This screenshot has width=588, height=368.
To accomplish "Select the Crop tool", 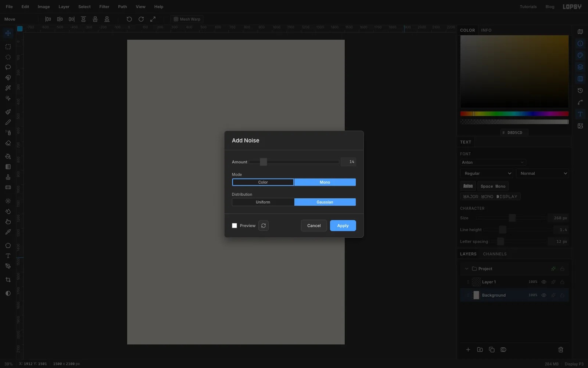I will (8, 280).
